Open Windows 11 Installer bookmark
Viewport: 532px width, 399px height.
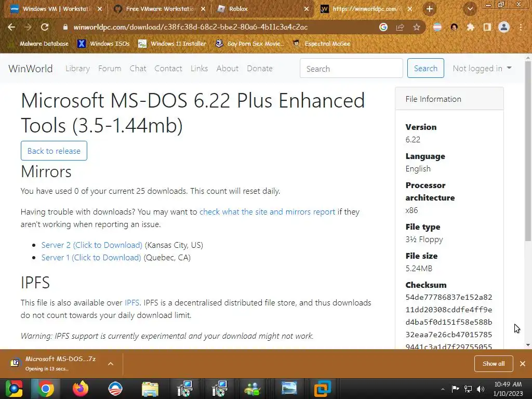pos(172,44)
